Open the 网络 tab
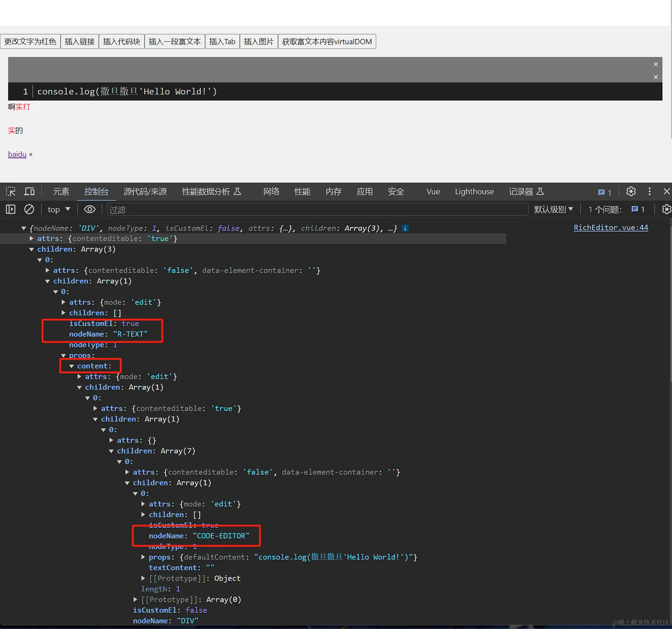 coord(271,191)
